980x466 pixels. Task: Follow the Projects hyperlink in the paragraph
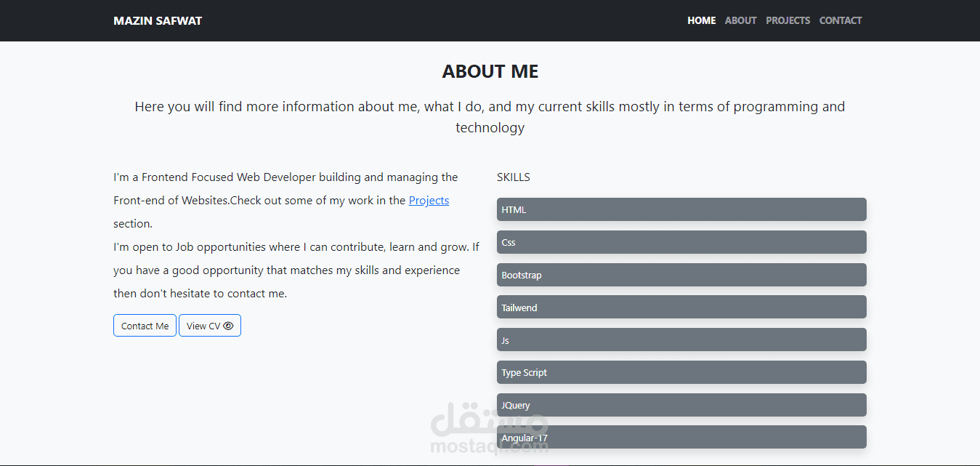[x=429, y=201]
